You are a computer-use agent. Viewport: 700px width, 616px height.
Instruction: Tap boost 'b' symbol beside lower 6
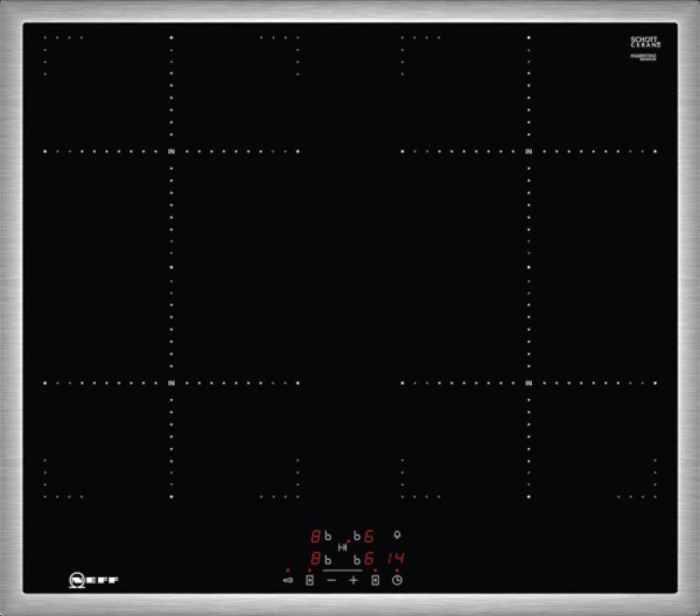(x=357, y=559)
